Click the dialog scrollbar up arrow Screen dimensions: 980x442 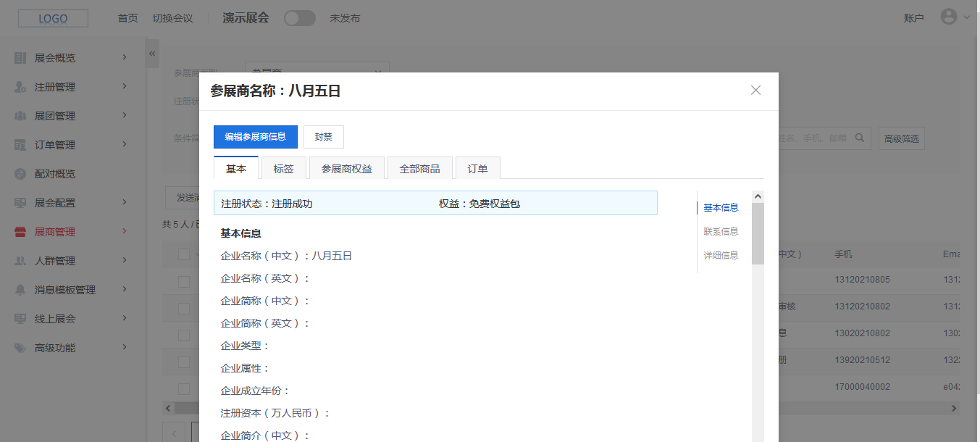[x=758, y=196]
